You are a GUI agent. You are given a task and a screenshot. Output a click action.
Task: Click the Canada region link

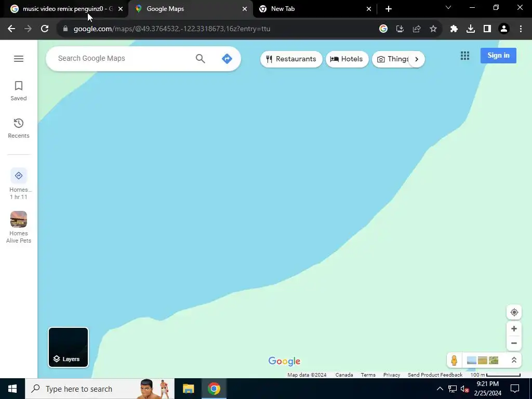344,375
